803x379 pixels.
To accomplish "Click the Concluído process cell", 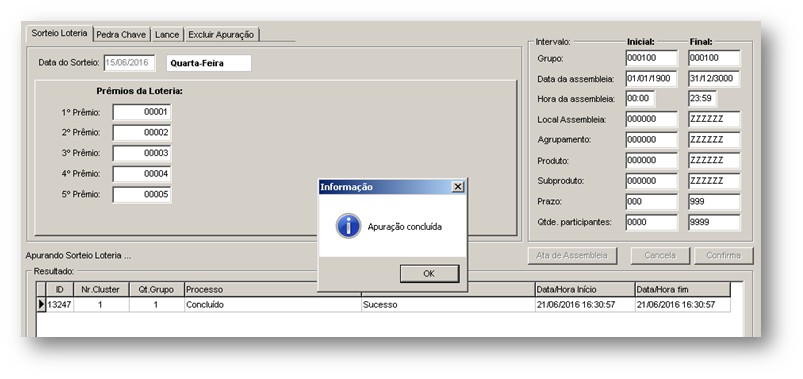I will pos(272,305).
